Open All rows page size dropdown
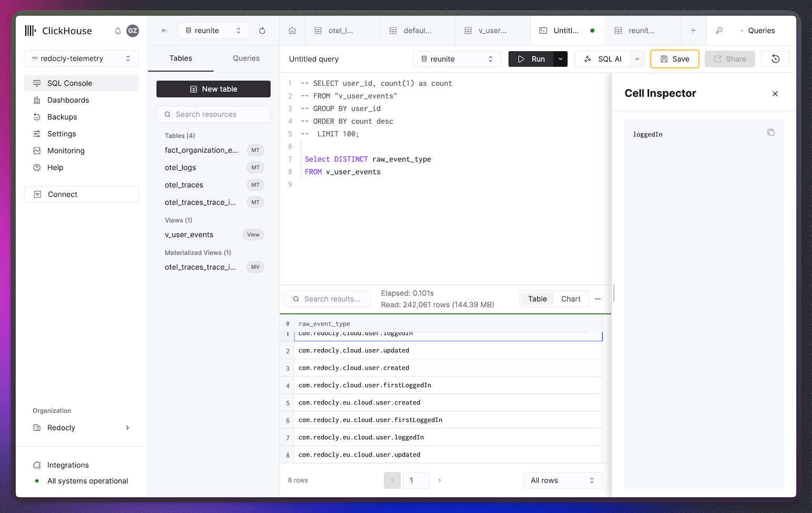 point(563,480)
